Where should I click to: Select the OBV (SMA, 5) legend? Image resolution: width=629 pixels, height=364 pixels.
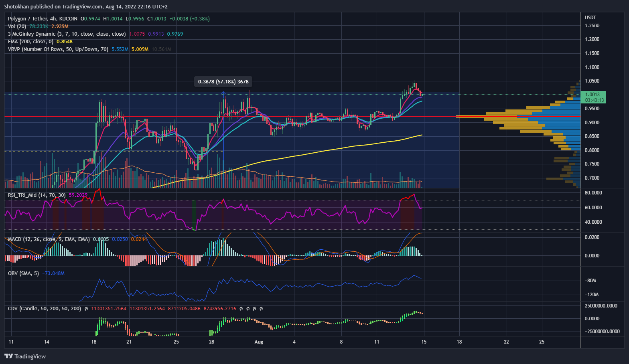[24, 273]
